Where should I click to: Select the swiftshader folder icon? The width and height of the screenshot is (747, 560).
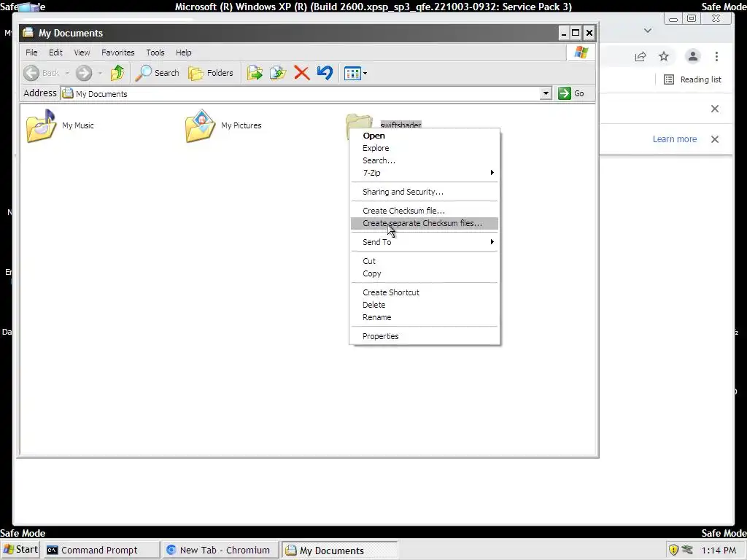pyautogui.click(x=359, y=122)
